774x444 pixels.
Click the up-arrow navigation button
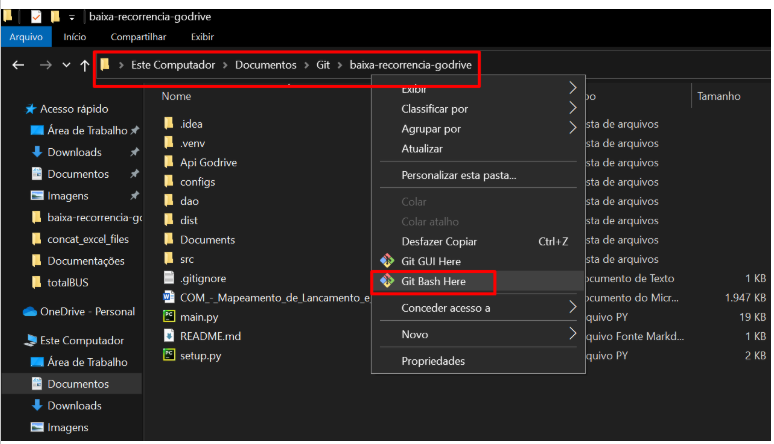82,65
